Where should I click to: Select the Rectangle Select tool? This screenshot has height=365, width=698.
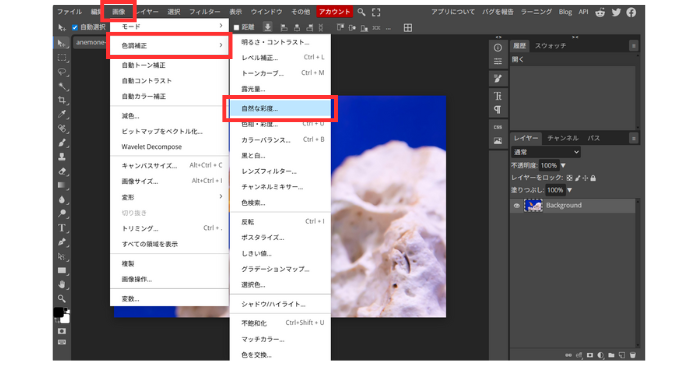[62, 57]
